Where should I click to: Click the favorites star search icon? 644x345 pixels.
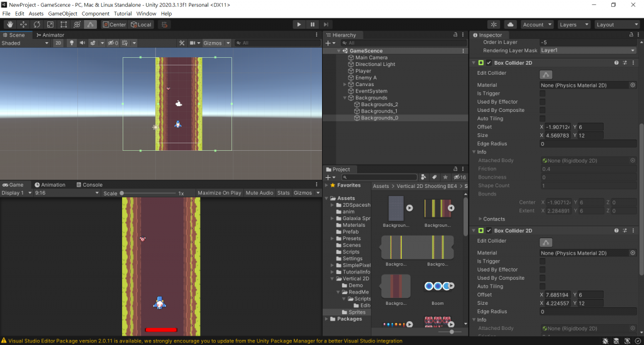point(445,177)
